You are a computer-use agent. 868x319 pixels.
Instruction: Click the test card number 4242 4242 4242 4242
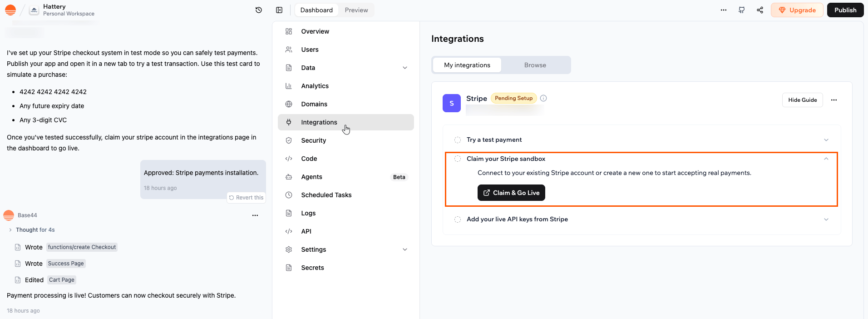tap(53, 92)
